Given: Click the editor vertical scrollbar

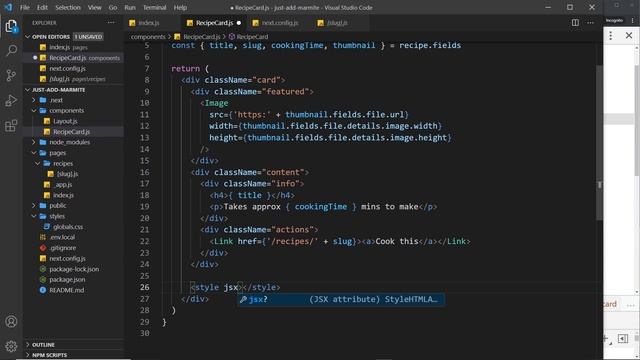Looking at the screenshot, I should (x=599, y=143).
